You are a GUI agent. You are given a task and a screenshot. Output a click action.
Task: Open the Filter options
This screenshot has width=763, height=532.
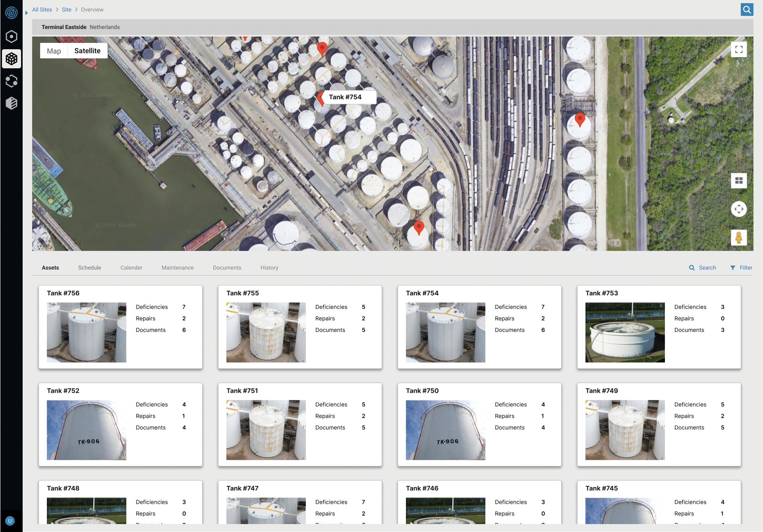click(x=741, y=268)
